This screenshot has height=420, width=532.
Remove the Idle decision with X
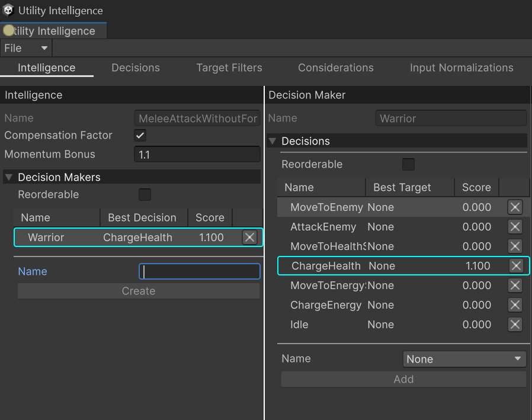(515, 325)
